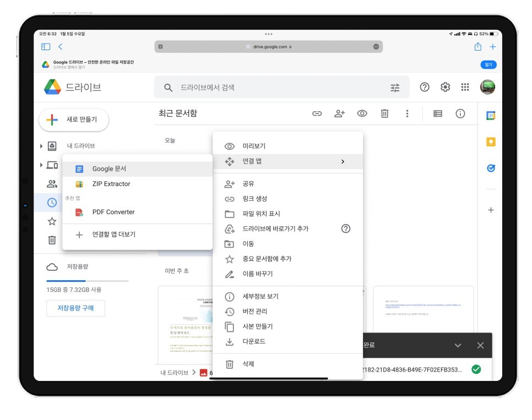
Task: Toggle Safari sidebar icon
Action: tap(46, 47)
